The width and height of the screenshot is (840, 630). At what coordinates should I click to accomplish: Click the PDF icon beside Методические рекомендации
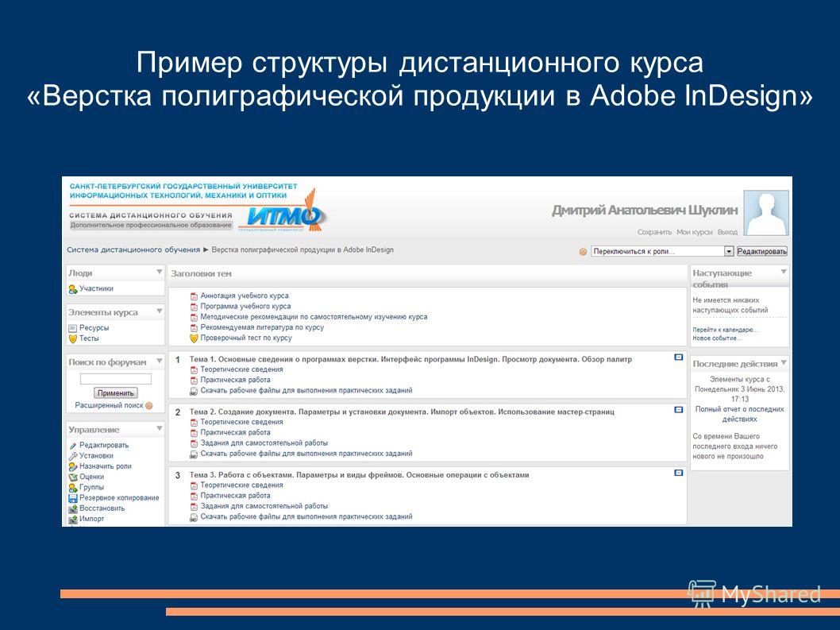(x=194, y=317)
